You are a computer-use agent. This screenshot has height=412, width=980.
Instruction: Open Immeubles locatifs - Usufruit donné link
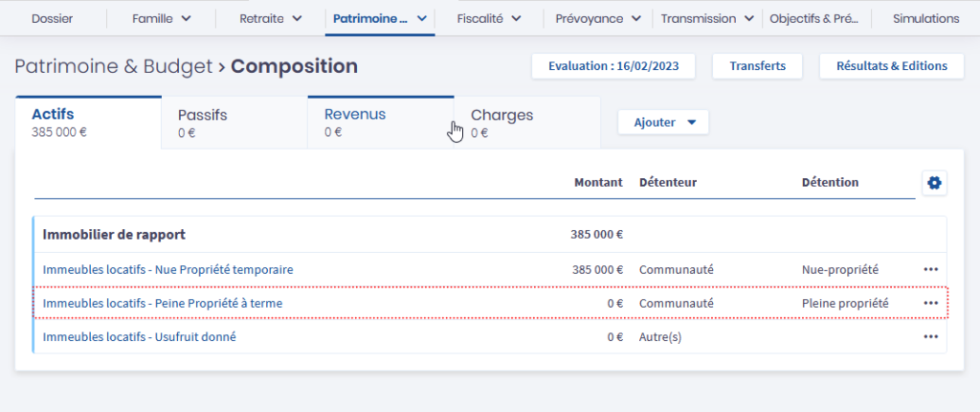140,336
